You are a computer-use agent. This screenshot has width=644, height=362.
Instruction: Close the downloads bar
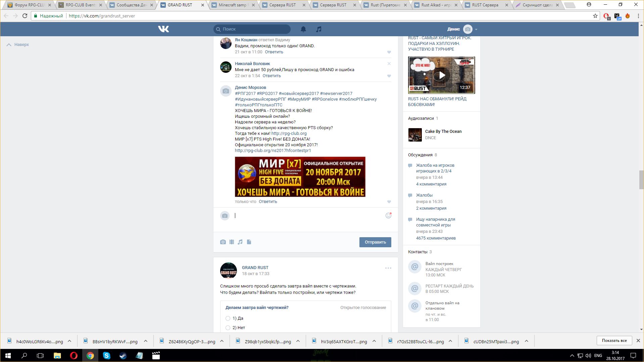point(638,341)
